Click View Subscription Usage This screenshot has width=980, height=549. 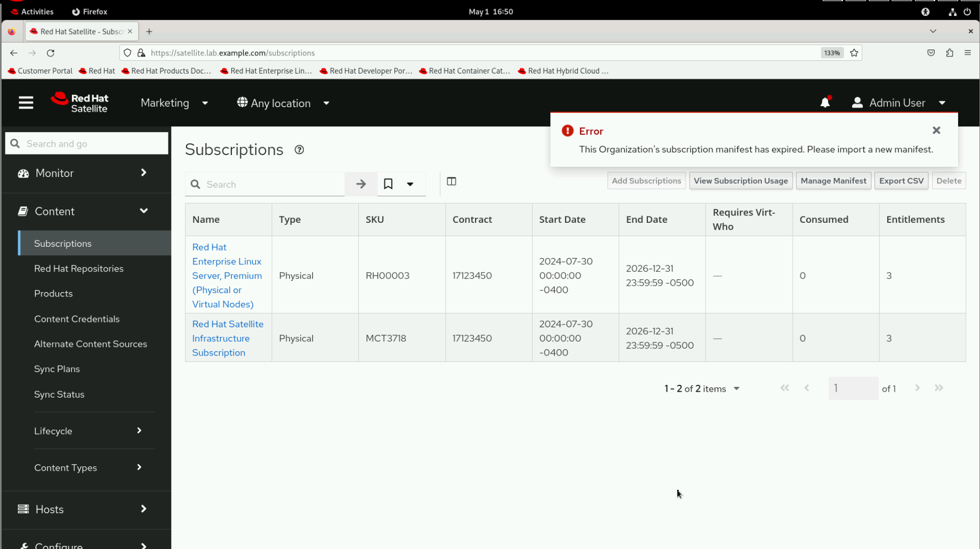pyautogui.click(x=741, y=181)
